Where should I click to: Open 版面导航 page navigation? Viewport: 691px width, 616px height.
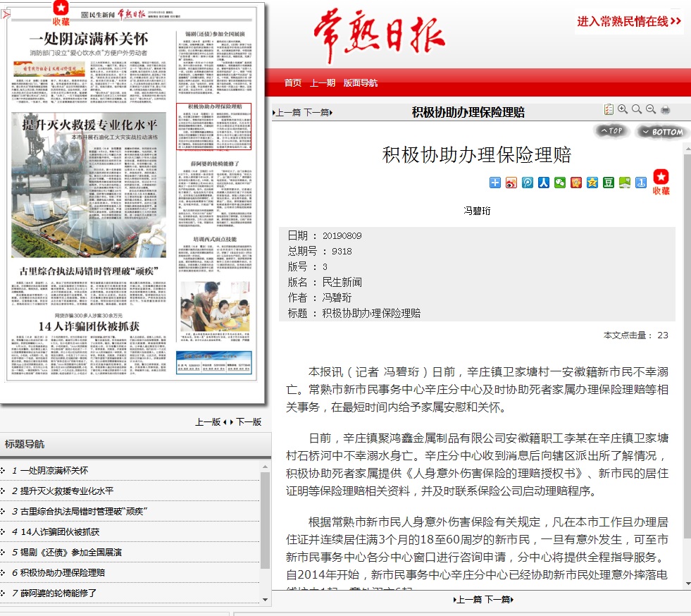coord(361,83)
